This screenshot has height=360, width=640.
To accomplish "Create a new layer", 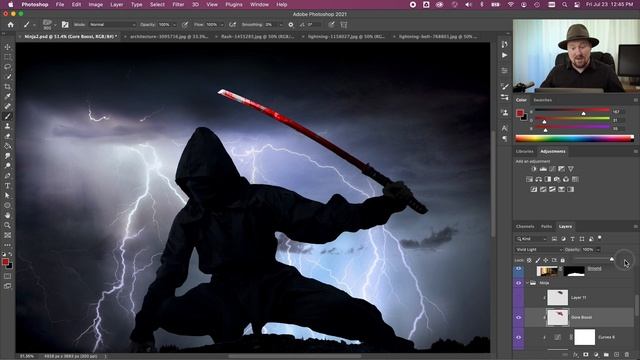I will tap(616, 355).
